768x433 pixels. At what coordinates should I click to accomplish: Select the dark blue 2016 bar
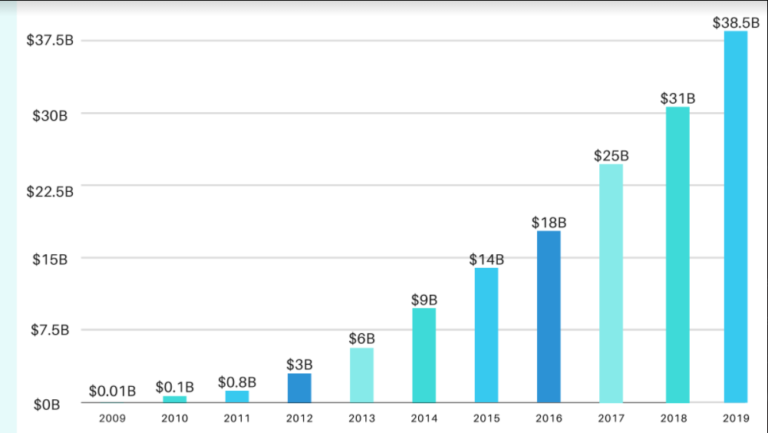[x=549, y=317]
